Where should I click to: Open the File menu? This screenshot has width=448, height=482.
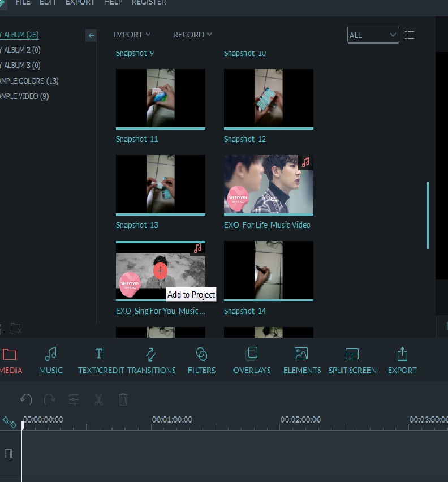point(23,2)
